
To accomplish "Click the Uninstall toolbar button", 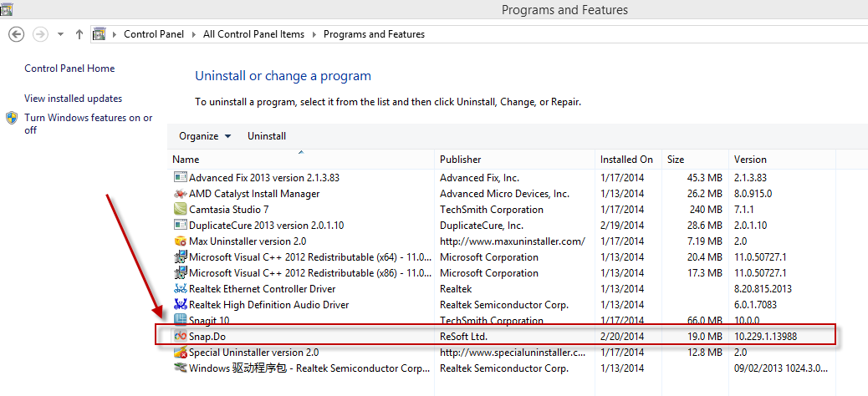I will (x=267, y=136).
